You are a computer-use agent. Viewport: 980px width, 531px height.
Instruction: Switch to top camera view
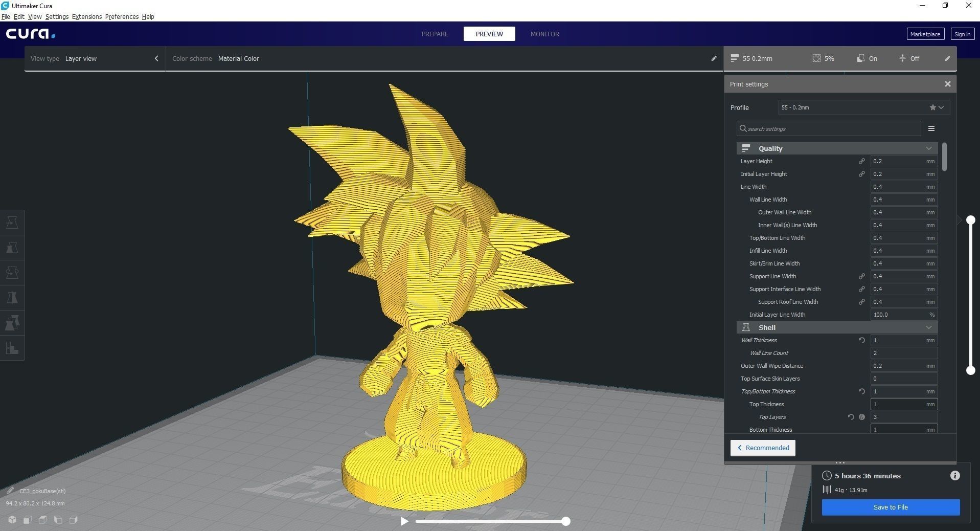tap(43, 520)
